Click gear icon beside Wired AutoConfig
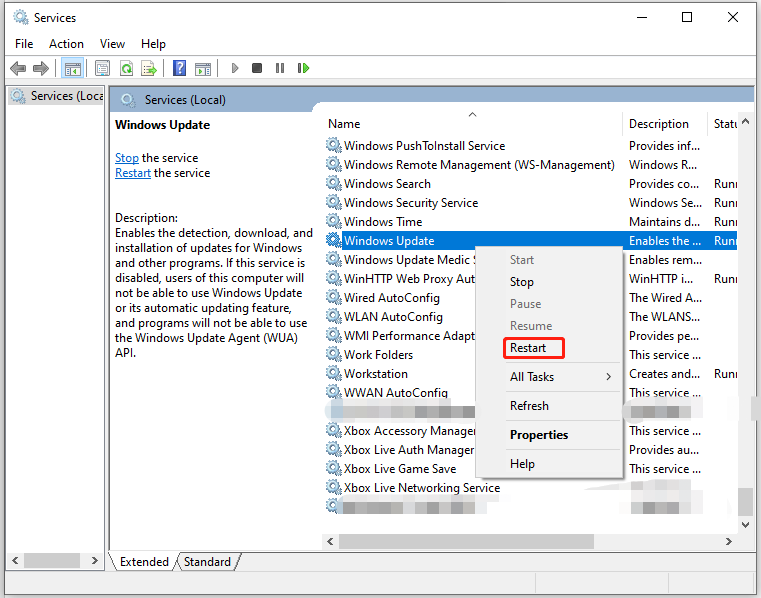The width and height of the screenshot is (761, 598). coord(333,298)
